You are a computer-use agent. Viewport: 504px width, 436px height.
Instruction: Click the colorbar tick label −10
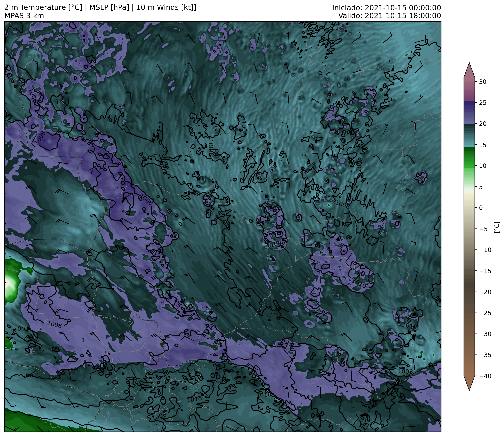tap(485, 250)
